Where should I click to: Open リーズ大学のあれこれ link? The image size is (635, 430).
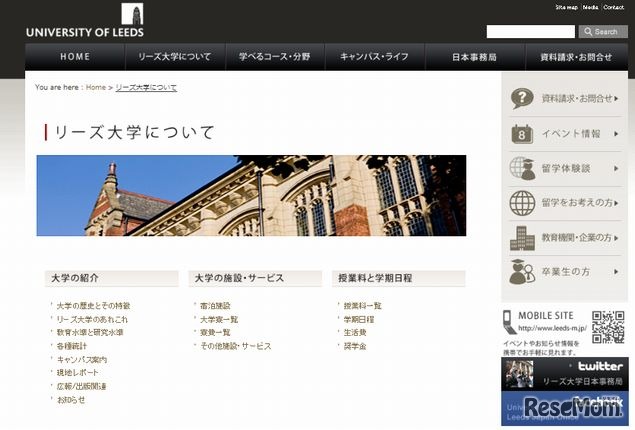92,319
